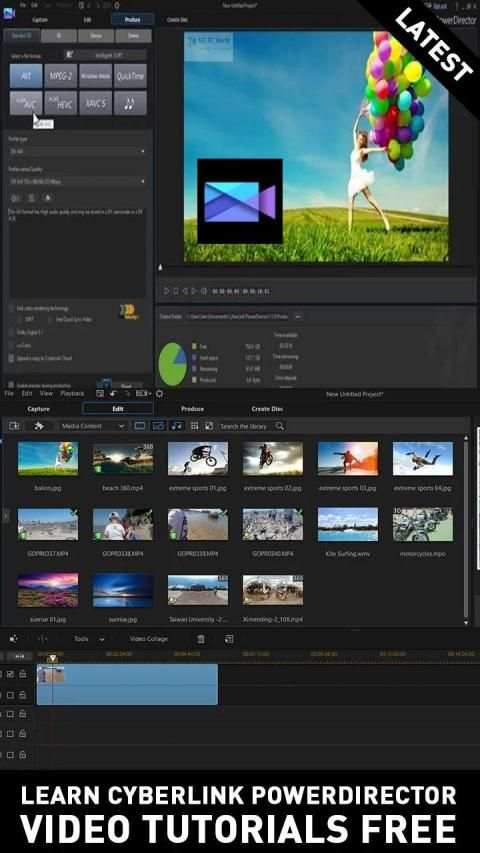Click the magnifier search icon
The image size is (480, 853).
click(279, 426)
